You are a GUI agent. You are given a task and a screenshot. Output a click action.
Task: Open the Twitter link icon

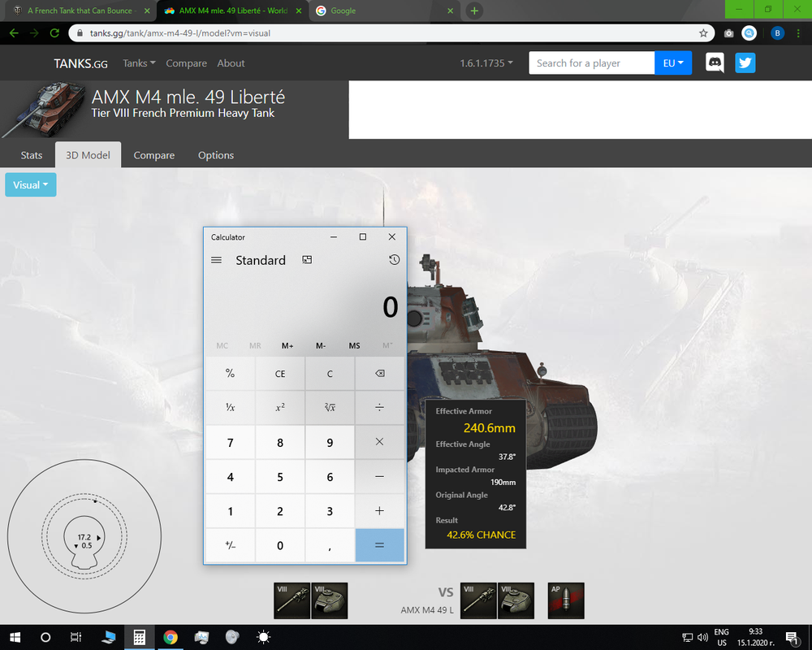click(x=745, y=63)
